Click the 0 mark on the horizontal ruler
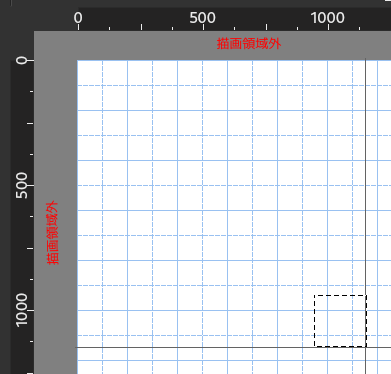This screenshot has height=374, width=391. coord(78,18)
